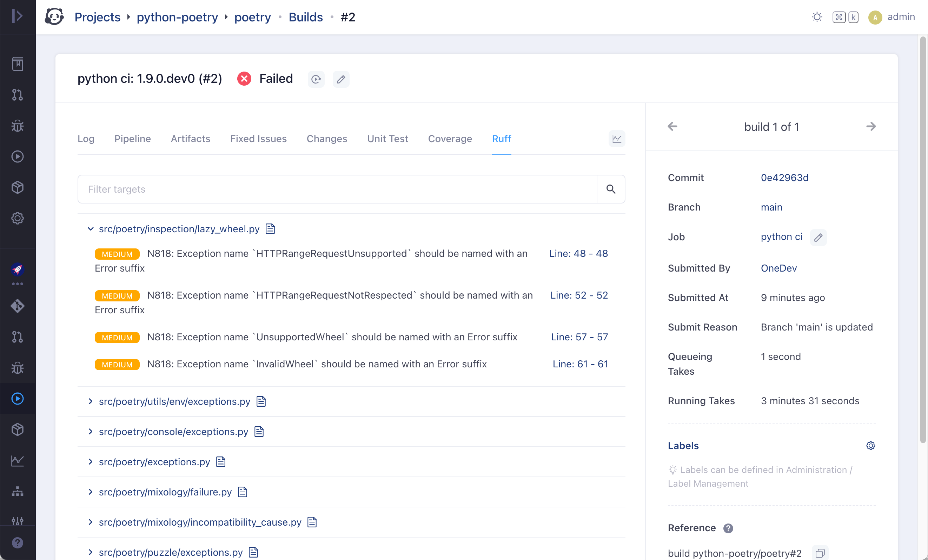Image resolution: width=928 pixels, height=560 pixels.
Task: Click the Filter targets input field
Action: (x=337, y=189)
